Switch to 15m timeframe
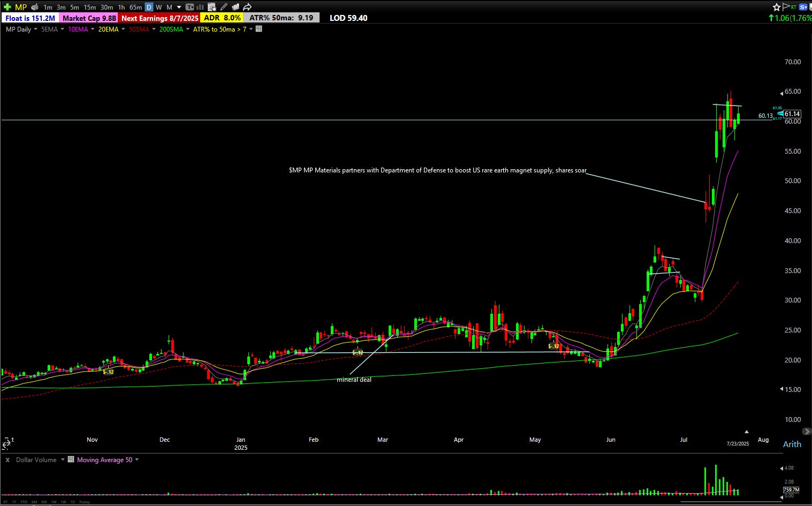The height and width of the screenshot is (506, 812). tap(90, 7)
